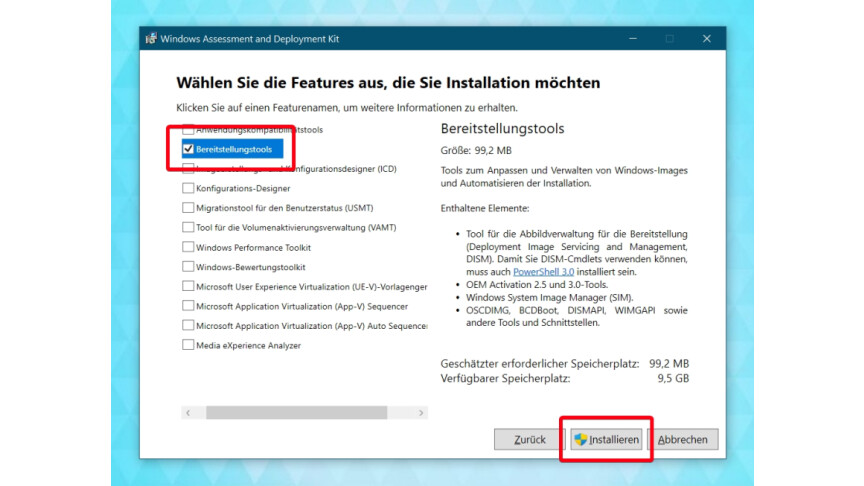Click the feature list scrollbar left arrow
The width and height of the screenshot is (864, 486).
click(188, 413)
